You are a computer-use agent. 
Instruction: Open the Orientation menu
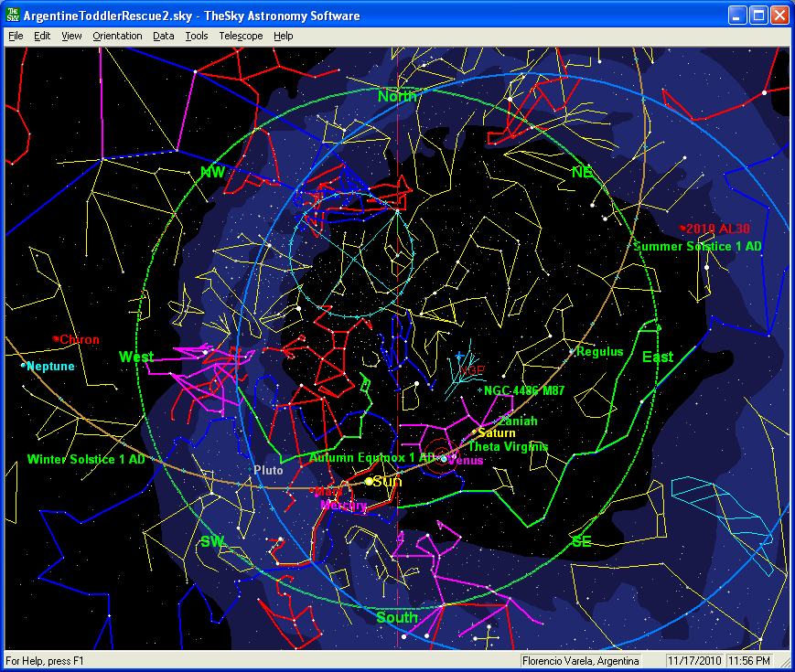click(117, 36)
